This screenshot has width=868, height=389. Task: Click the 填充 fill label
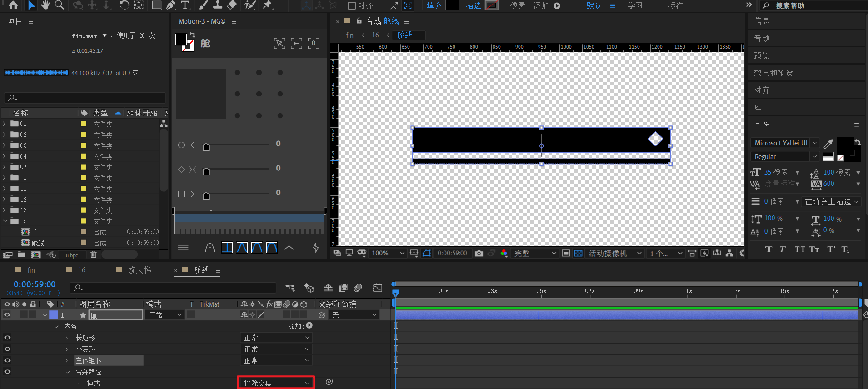coord(435,5)
